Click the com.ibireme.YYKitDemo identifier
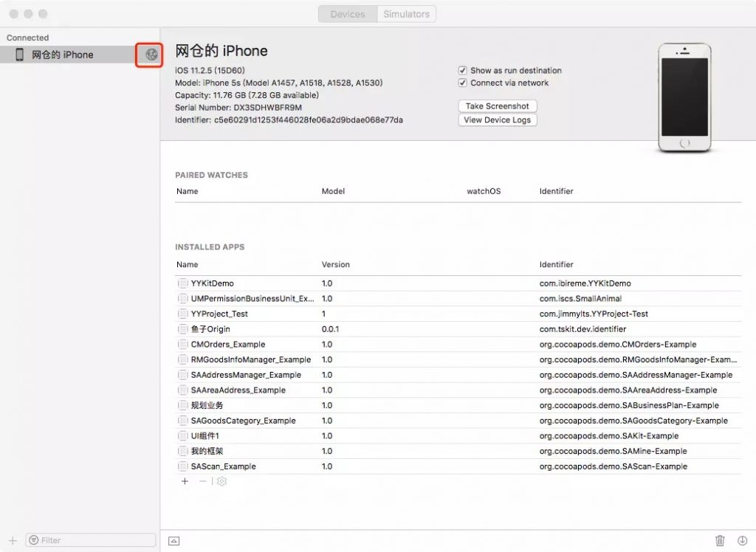Image resolution: width=756 pixels, height=552 pixels. [x=585, y=283]
